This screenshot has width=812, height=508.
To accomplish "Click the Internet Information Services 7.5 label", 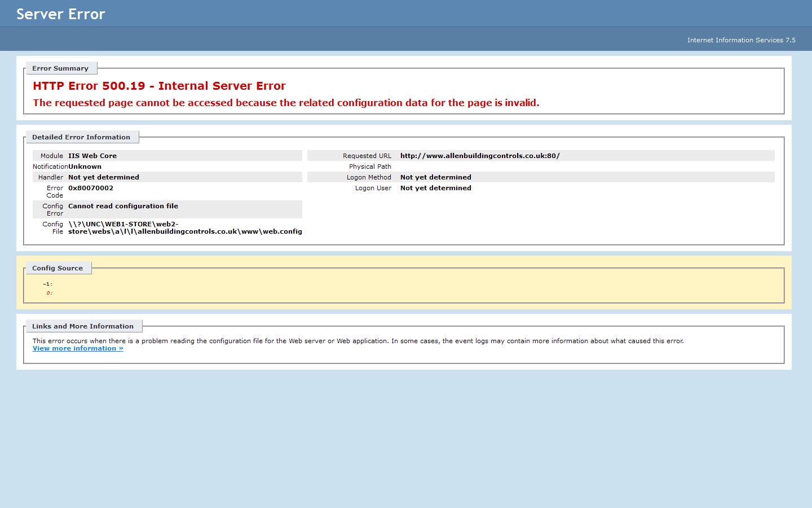I will tap(741, 40).
